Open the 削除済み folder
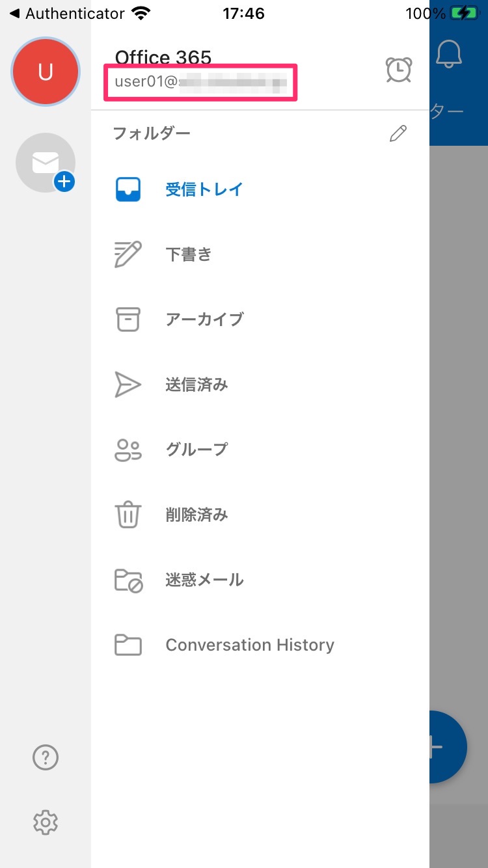Image resolution: width=488 pixels, height=868 pixels. [260, 515]
